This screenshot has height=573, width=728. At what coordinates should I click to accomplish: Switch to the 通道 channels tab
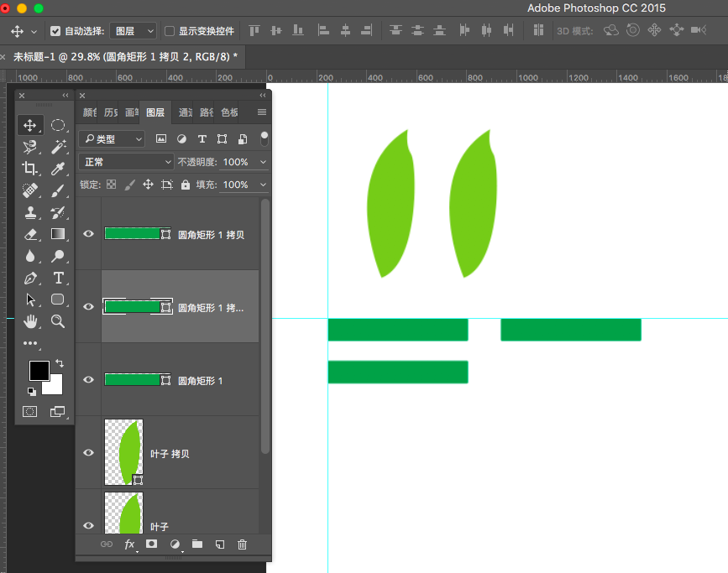pyautogui.click(x=185, y=112)
